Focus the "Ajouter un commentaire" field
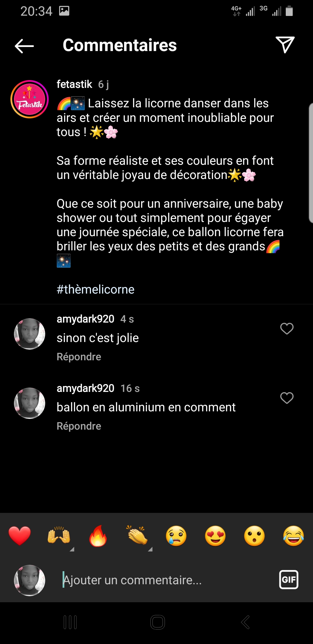 [162, 580]
